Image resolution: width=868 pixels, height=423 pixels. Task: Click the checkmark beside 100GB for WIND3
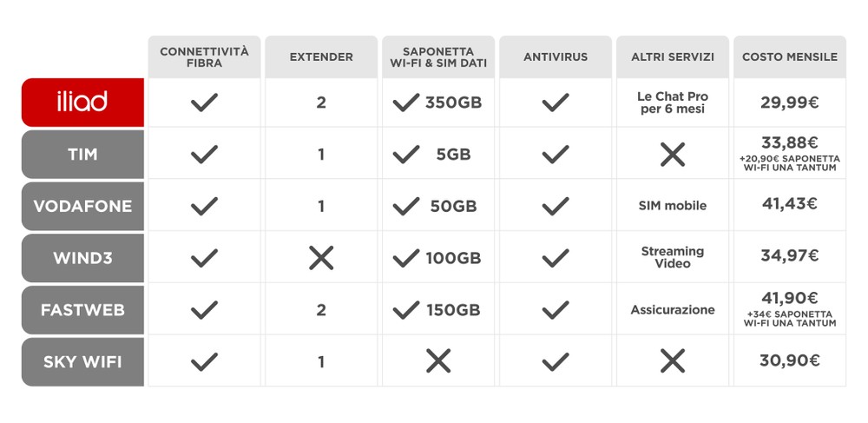click(x=405, y=257)
